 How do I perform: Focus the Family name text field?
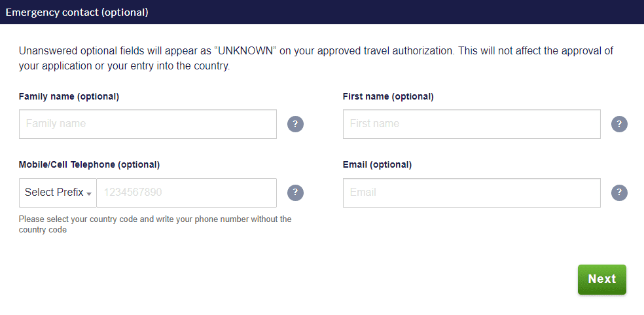[x=148, y=124]
